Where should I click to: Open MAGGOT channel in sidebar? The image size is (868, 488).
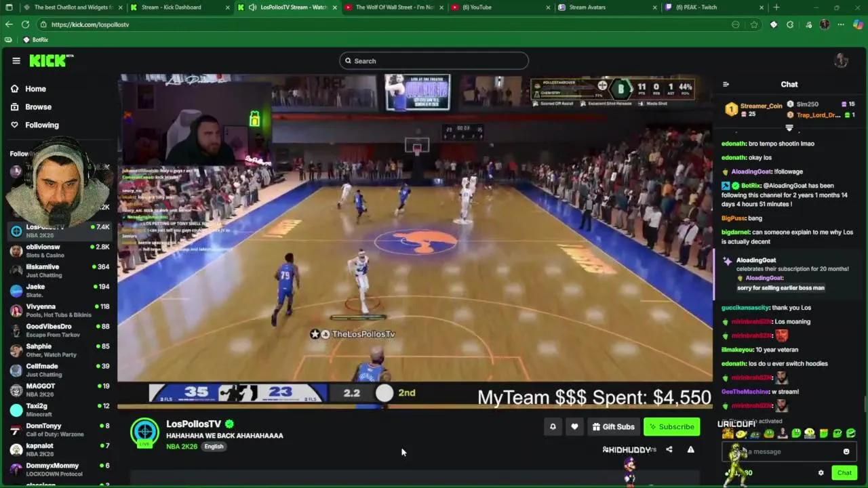point(60,390)
